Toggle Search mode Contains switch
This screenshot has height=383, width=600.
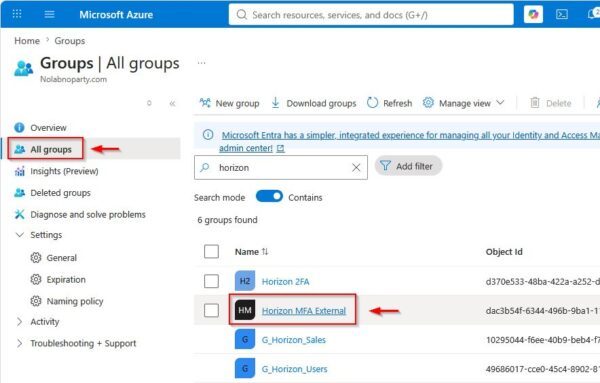[x=269, y=196]
